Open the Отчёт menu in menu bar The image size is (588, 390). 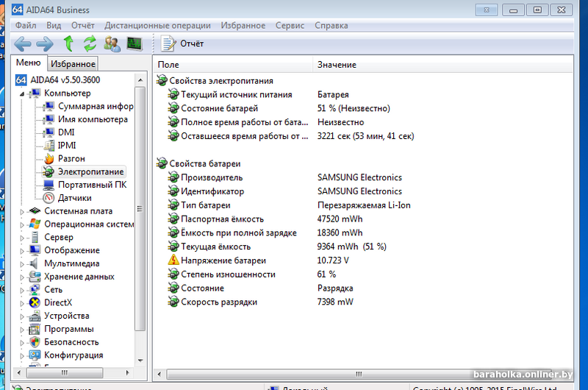83,26
